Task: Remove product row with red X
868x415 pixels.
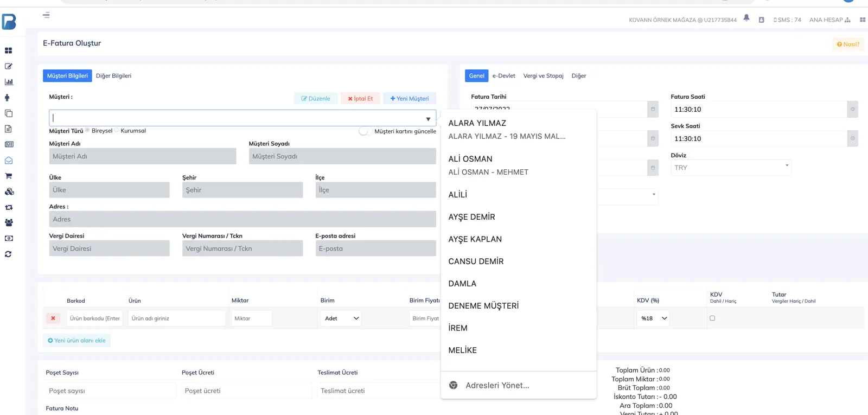Action: point(53,318)
